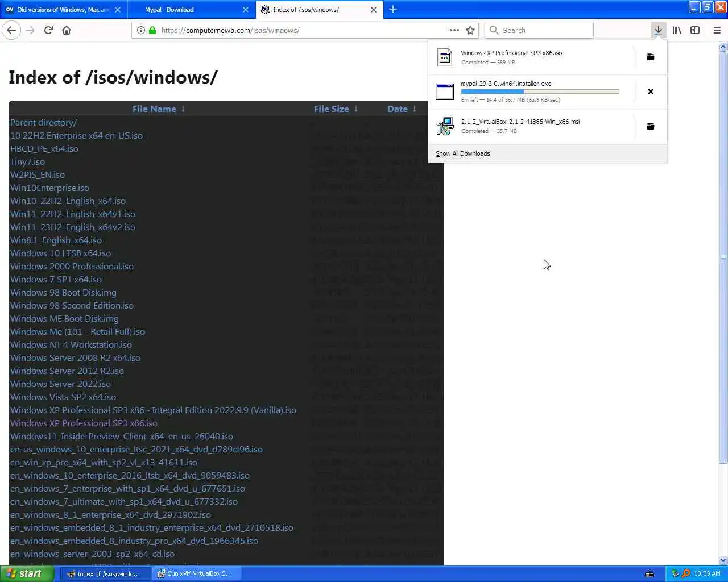Cancel the mypal-29.3.0 installer download

coord(651,92)
